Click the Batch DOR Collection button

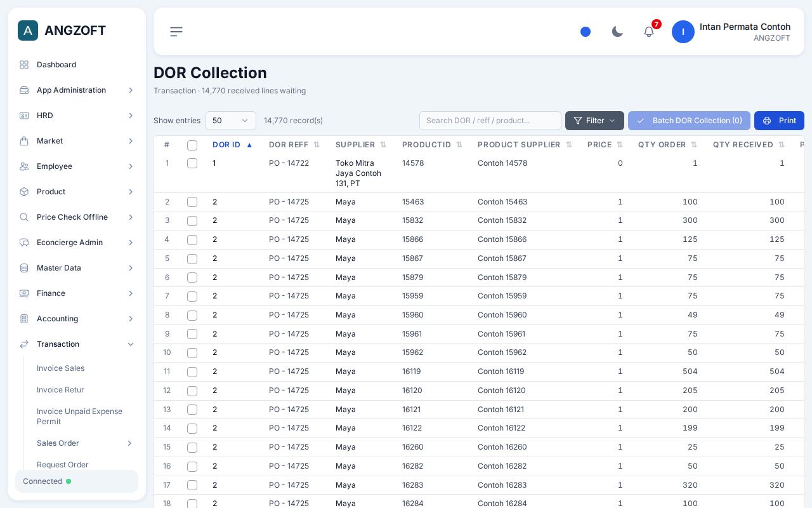click(689, 121)
